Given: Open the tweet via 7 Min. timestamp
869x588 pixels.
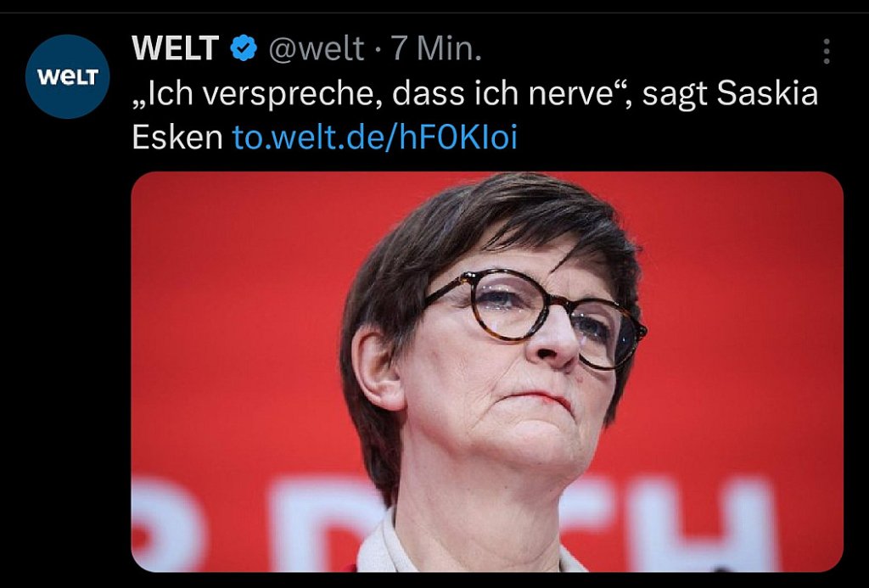Looking at the screenshot, I should (x=437, y=48).
